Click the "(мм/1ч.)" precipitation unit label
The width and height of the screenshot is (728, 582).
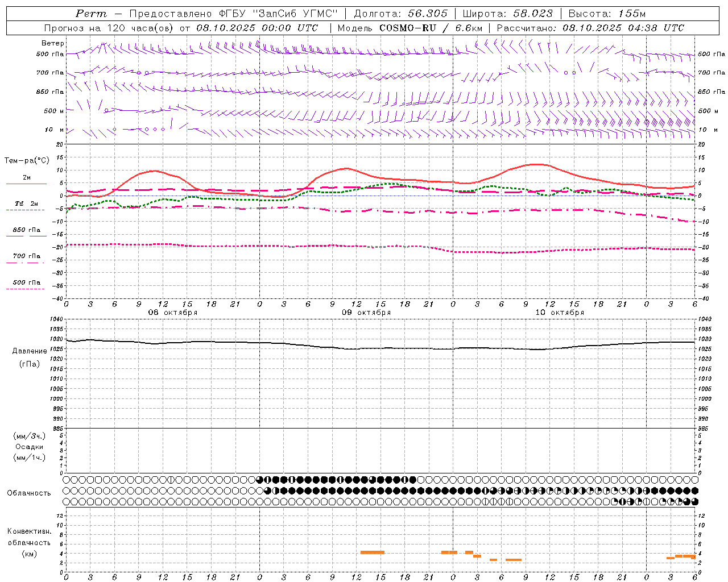(x=30, y=458)
